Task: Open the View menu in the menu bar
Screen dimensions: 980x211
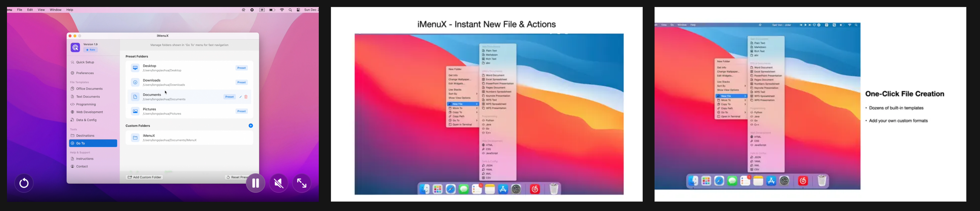Action: click(41, 10)
